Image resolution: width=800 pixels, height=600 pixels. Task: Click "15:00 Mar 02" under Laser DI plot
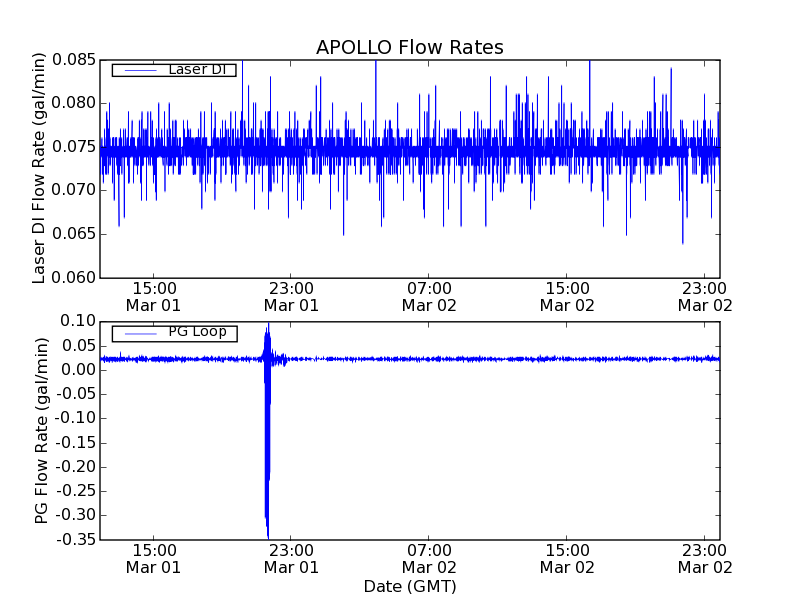pos(567,297)
